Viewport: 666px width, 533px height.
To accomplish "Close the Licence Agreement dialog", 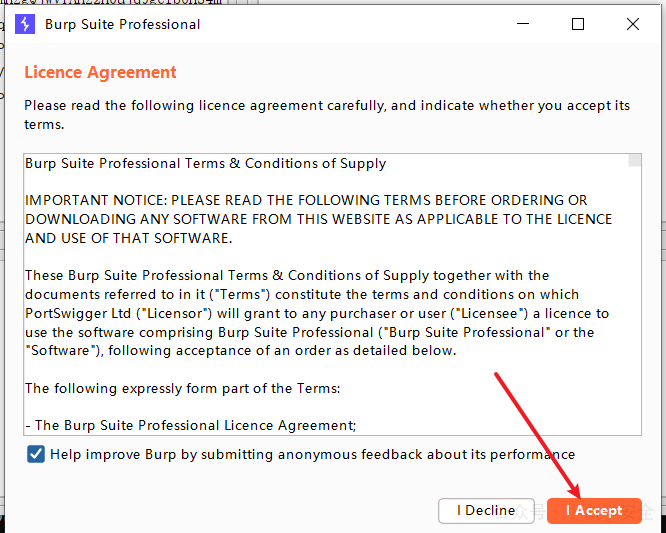I will click(x=632, y=24).
